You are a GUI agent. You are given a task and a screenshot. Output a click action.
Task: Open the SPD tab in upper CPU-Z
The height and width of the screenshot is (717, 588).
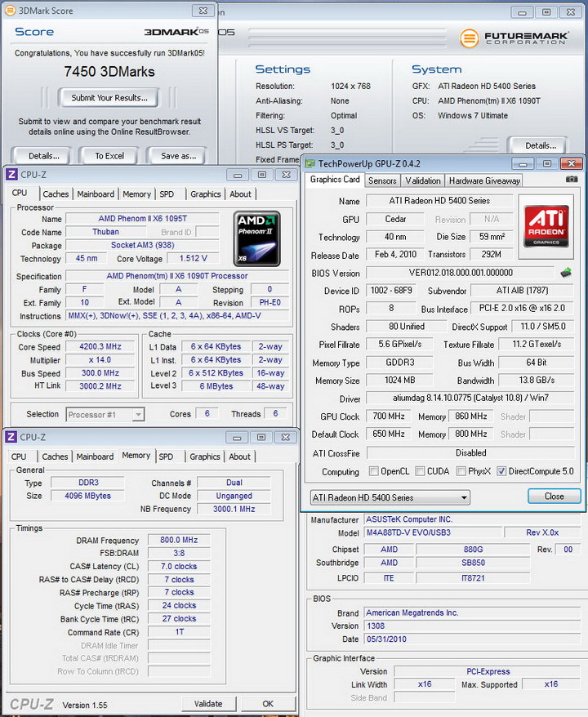(167, 194)
